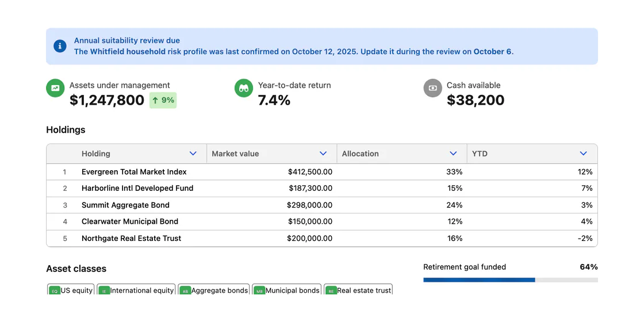Click the 7.4% year-to-date return value
The image size is (644, 322).
pyautogui.click(x=274, y=100)
